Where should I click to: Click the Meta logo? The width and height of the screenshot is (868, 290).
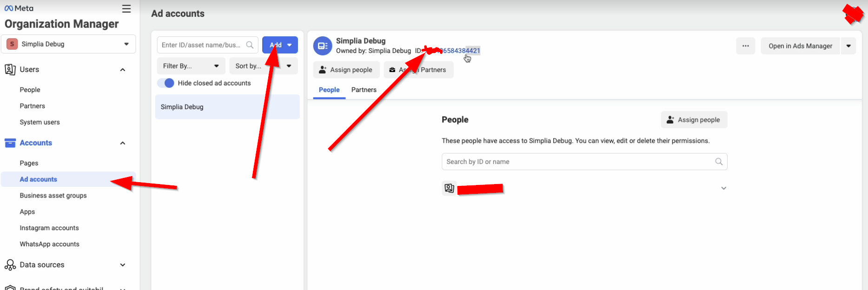pyautogui.click(x=19, y=8)
